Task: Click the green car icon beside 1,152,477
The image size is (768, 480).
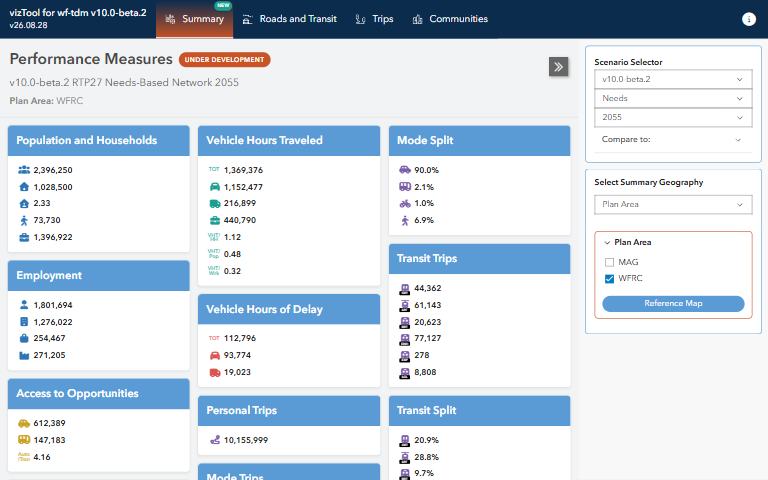Action: coord(215,187)
